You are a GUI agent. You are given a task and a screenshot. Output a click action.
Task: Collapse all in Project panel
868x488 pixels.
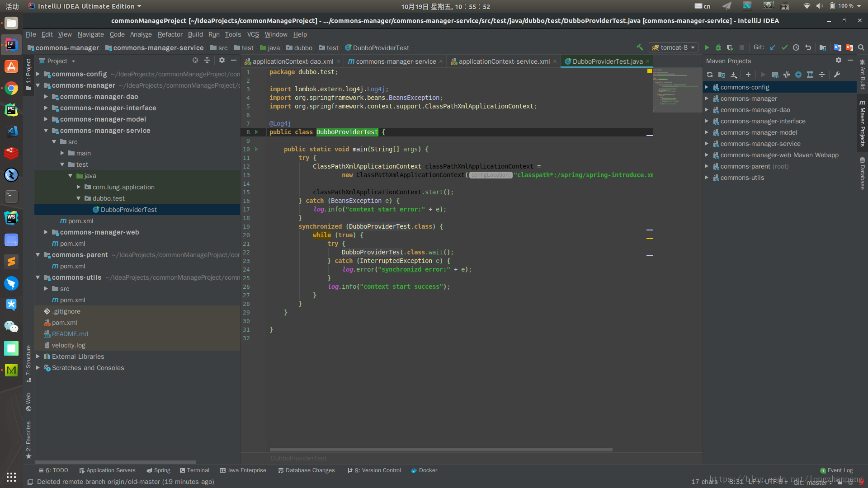click(207, 61)
